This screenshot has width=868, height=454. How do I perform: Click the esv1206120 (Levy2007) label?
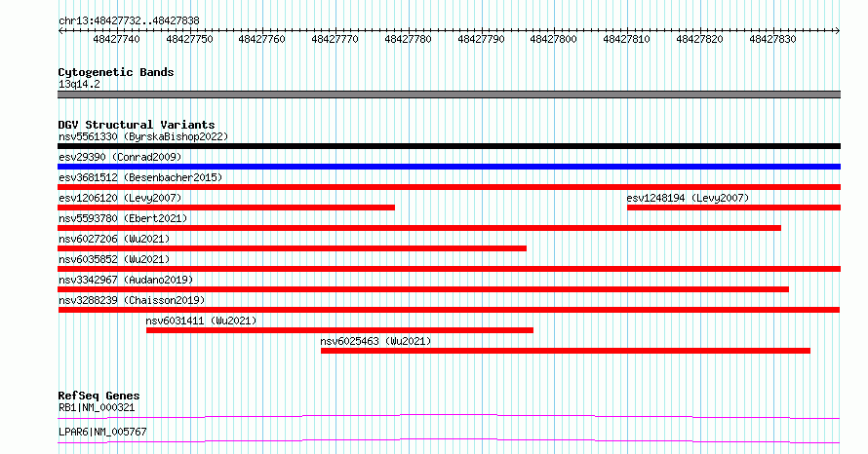click(120, 198)
